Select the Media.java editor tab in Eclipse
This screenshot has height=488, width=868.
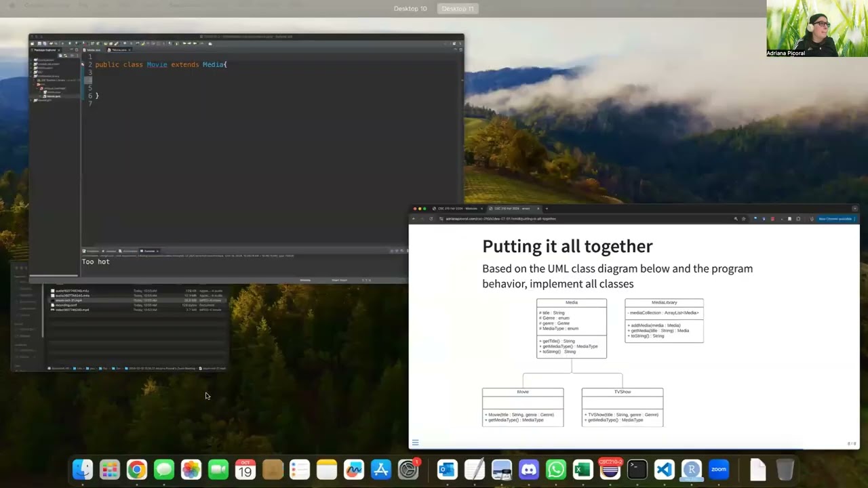pyautogui.click(x=94, y=49)
